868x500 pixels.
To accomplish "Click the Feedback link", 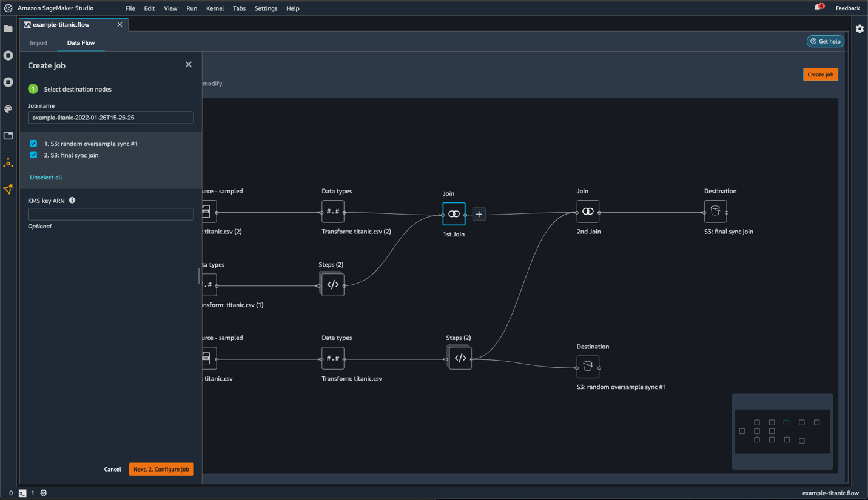I will pos(847,8).
